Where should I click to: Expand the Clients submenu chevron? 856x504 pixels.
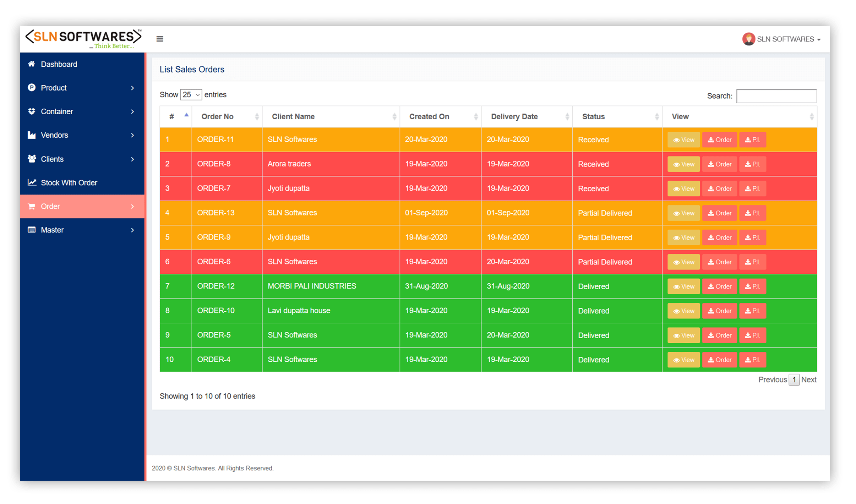click(133, 159)
